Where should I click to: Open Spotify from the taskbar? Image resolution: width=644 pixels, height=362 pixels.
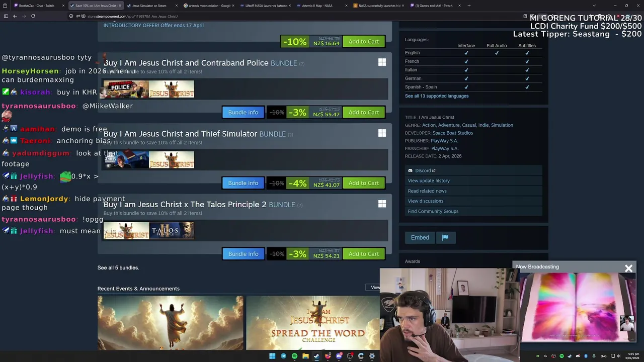point(294,356)
